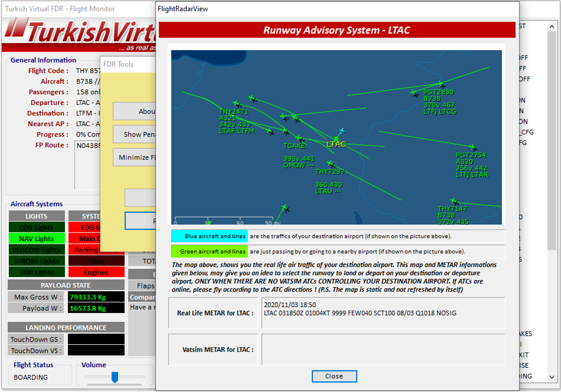Image resolution: width=561 pixels, height=392 pixels.
Task: Adjust the Volume slider handle
Action: tap(115, 377)
